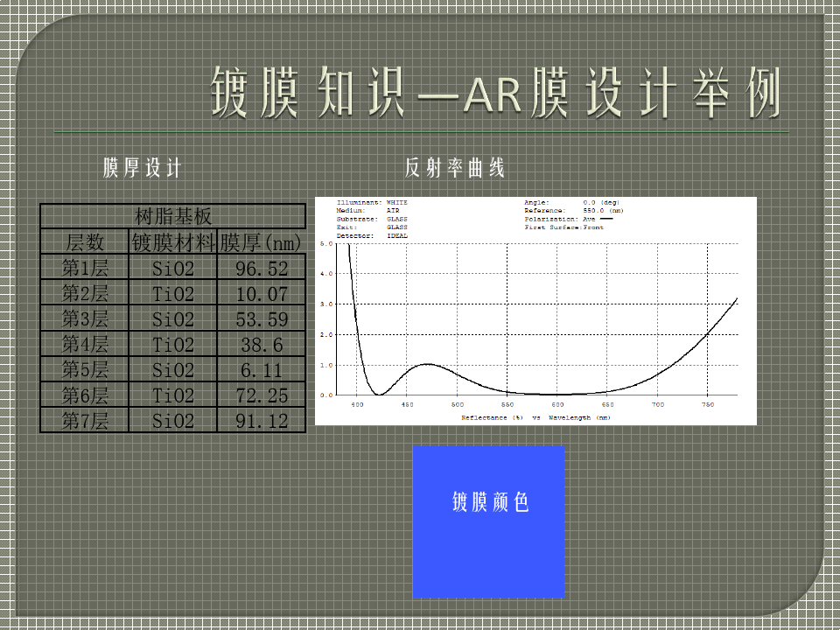Click the SiO2 cell in 第1层 row

pos(173,268)
